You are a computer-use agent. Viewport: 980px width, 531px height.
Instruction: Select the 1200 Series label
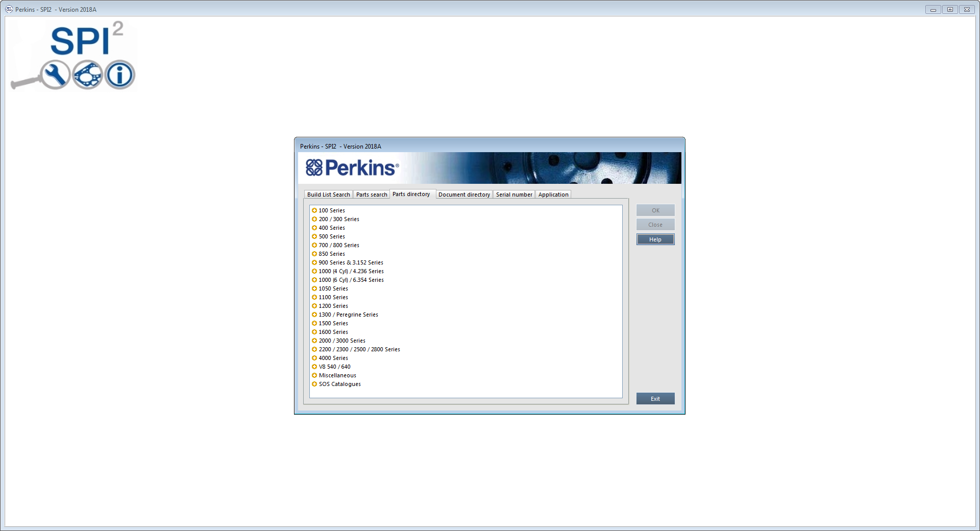point(333,306)
